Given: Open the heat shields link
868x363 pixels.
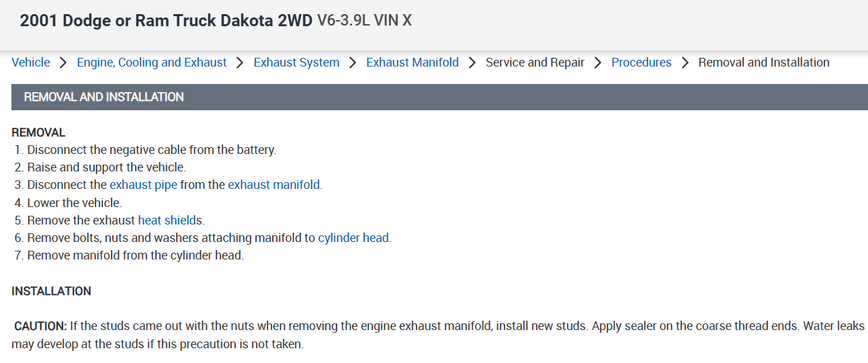Looking at the screenshot, I should click(169, 220).
